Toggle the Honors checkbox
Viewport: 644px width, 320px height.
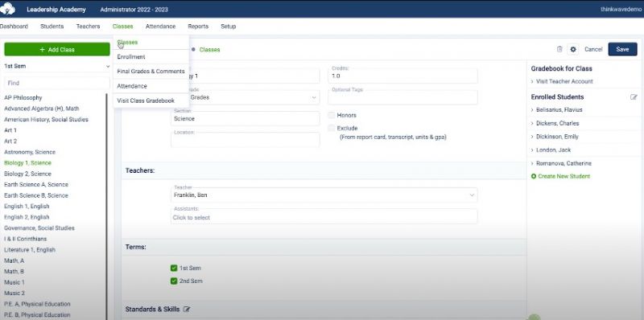click(x=332, y=115)
